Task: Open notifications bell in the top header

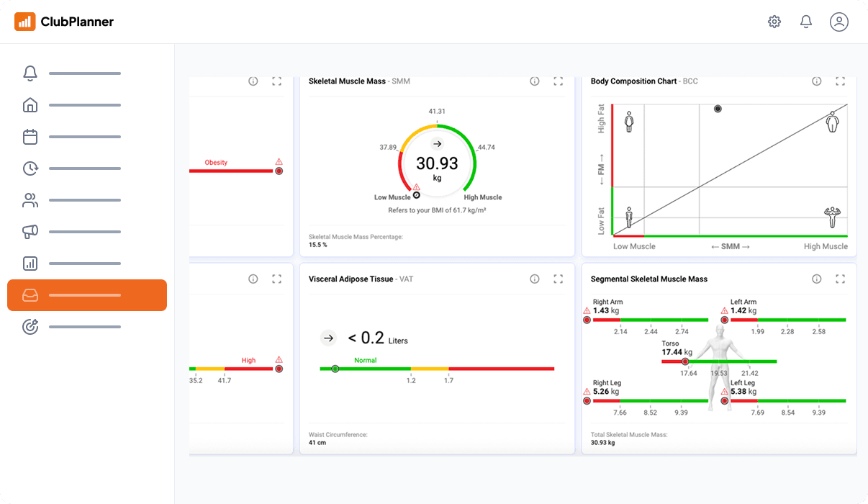Action: (x=806, y=22)
